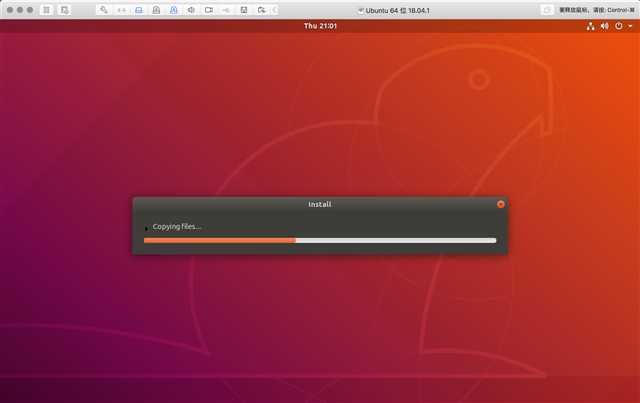
Task: Click the Ubuntu 64 位 18.04.1 window title
Action: pos(397,11)
